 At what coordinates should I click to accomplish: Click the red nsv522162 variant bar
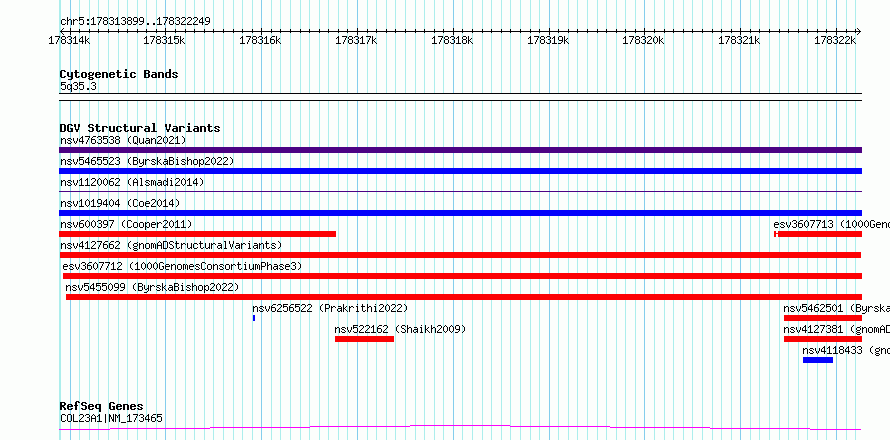[x=364, y=339]
